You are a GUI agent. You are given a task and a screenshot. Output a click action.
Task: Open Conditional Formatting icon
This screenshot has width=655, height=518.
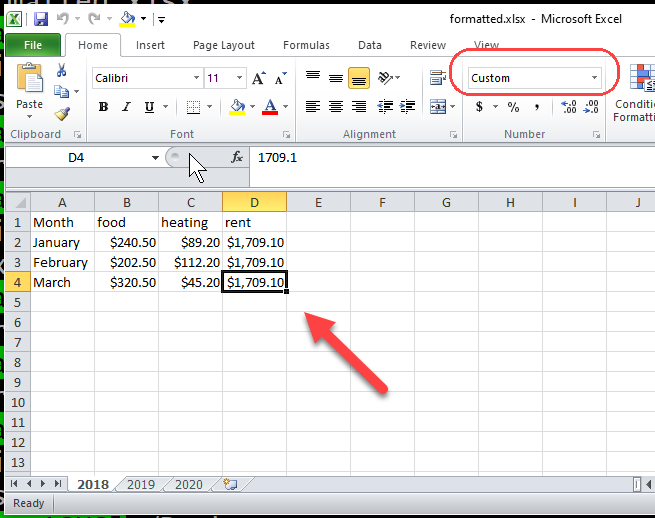point(642,78)
